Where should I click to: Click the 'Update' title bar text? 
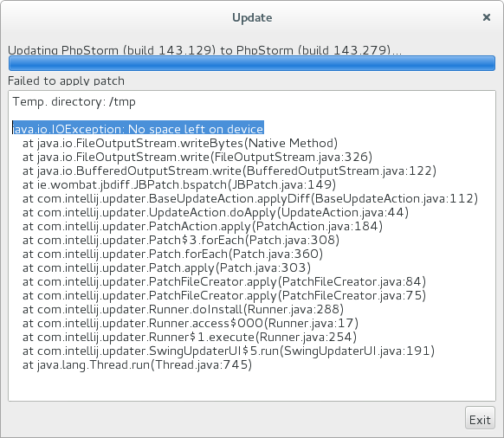[252, 17]
